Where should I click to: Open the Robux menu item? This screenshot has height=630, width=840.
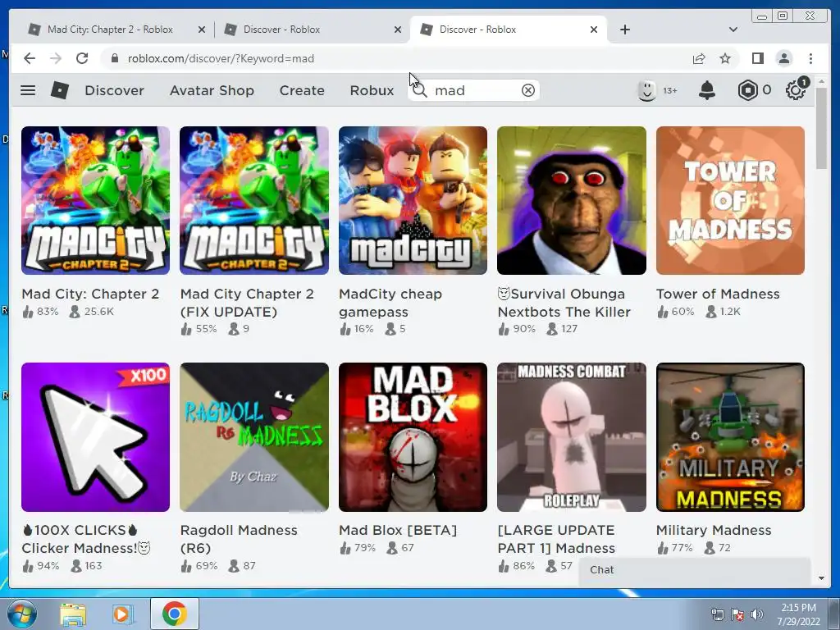372,90
